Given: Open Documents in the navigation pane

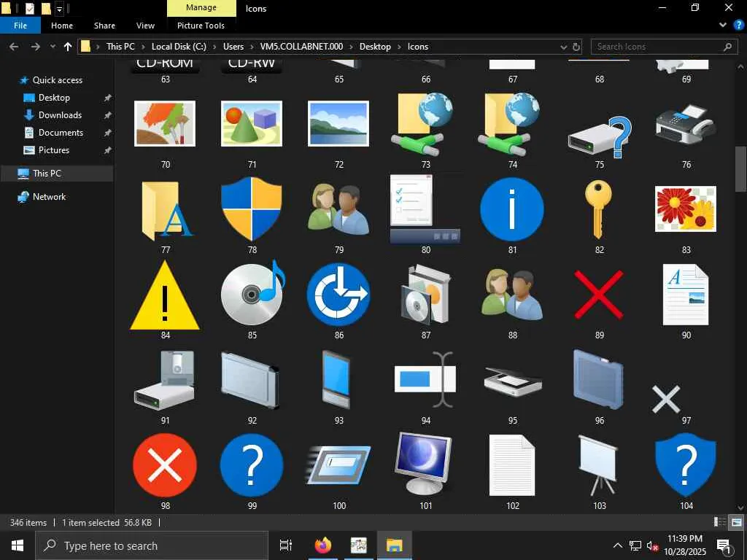Looking at the screenshot, I should [x=61, y=133].
